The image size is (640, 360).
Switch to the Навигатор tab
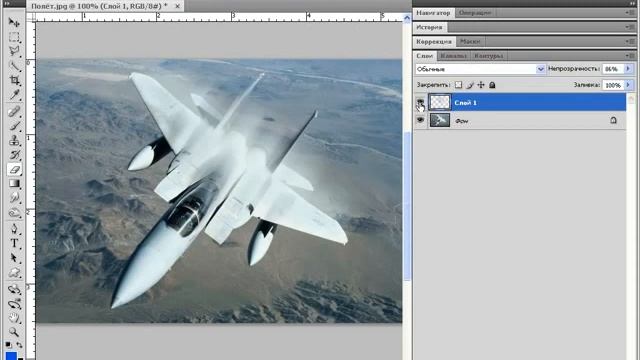[x=433, y=13]
